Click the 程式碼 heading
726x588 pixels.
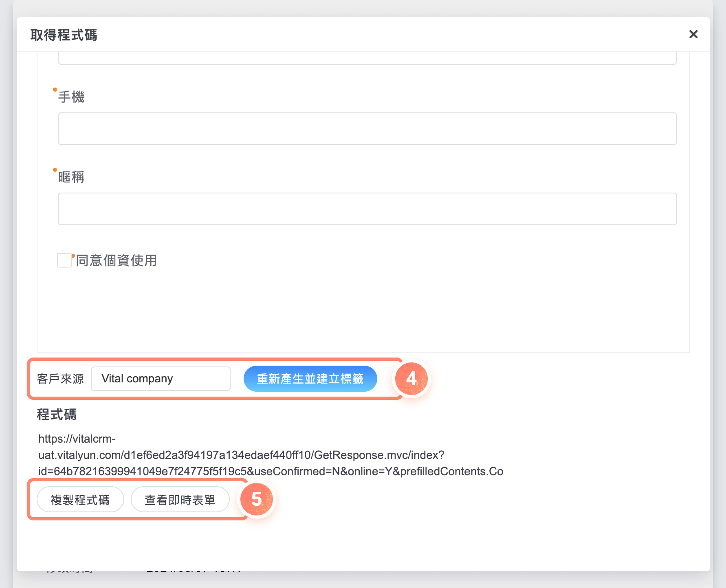(x=57, y=415)
